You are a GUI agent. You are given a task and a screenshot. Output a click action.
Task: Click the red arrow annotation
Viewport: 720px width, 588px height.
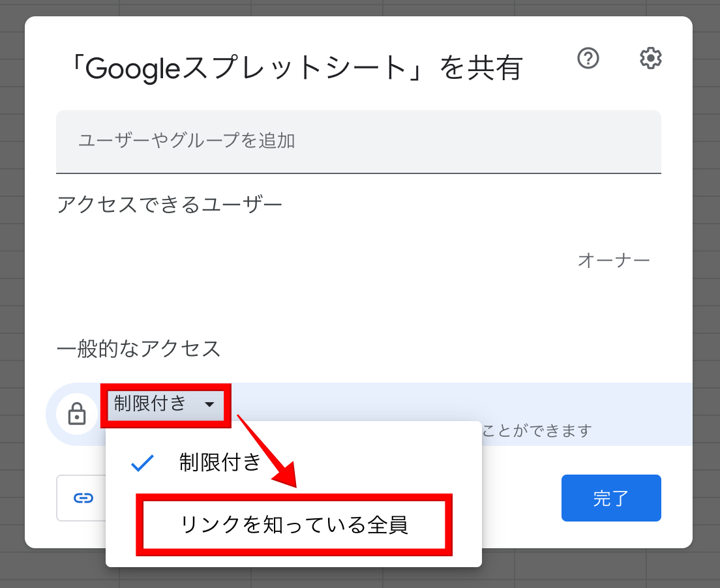point(267,451)
